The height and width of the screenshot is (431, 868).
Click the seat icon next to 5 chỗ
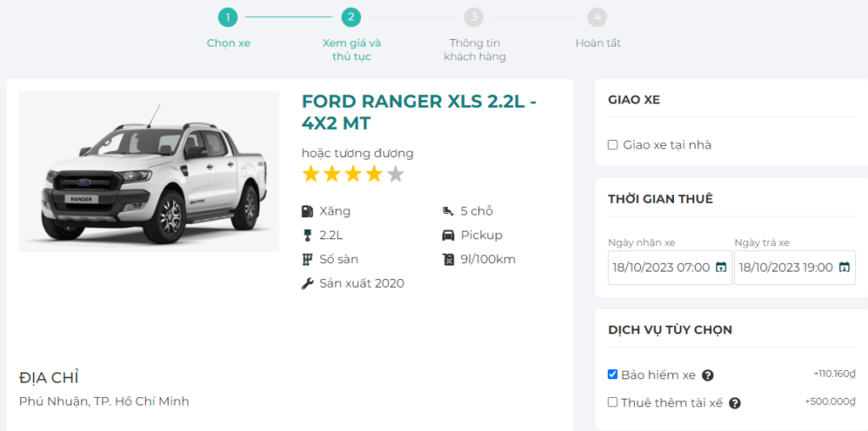[448, 211]
